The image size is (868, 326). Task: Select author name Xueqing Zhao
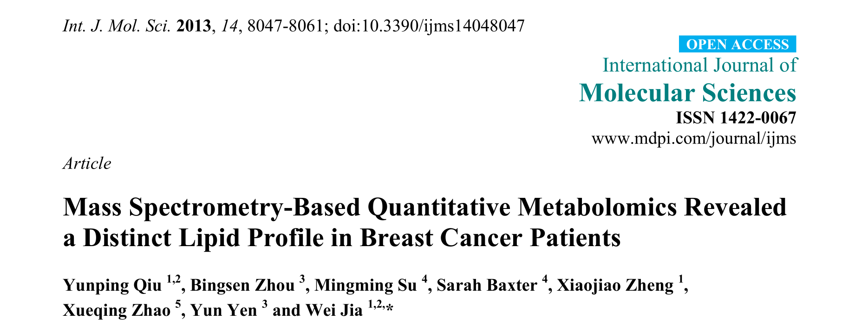117,310
